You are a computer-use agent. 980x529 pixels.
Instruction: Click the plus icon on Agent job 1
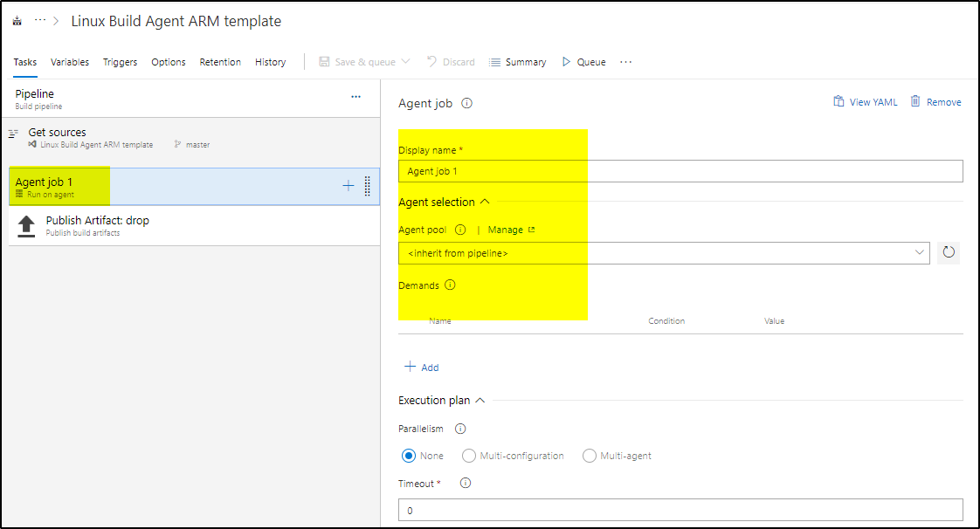click(x=349, y=185)
